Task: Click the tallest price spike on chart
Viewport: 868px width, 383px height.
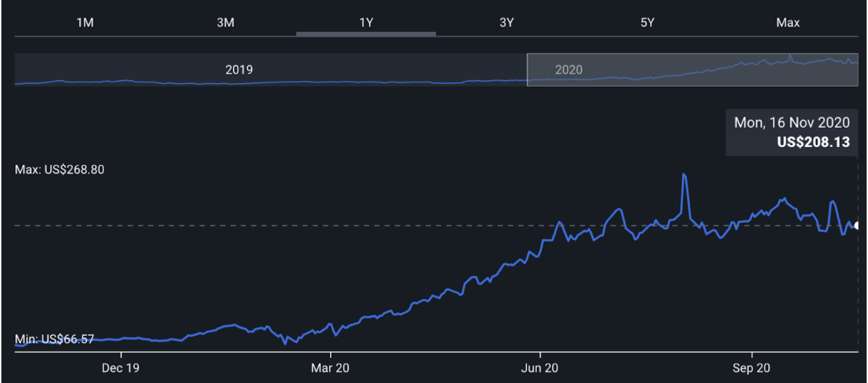Action: pyautogui.click(x=684, y=175)
